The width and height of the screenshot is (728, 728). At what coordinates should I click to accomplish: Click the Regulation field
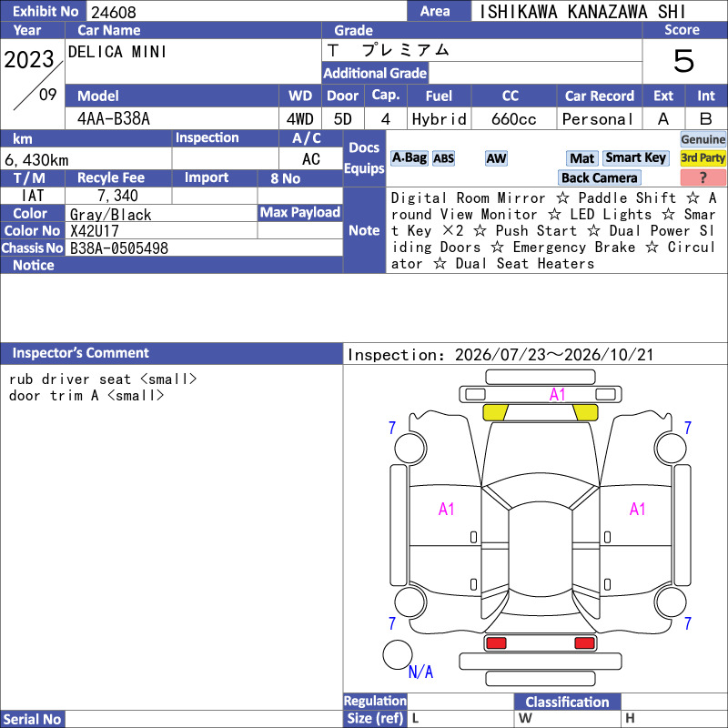(x=460, y=701)
